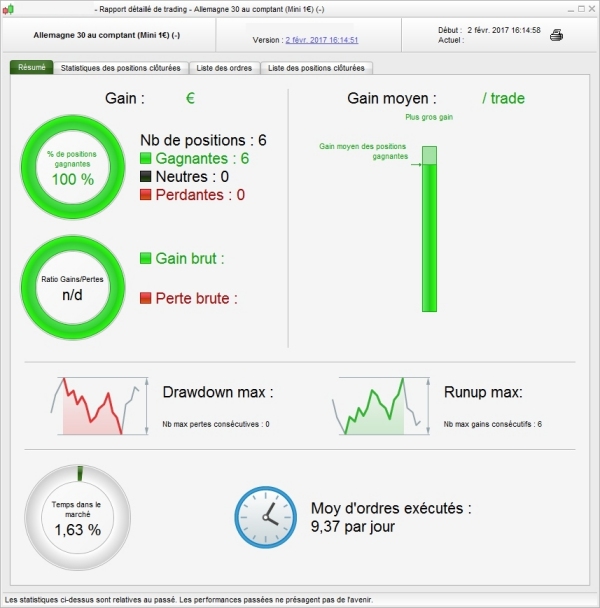600x608 pixels.
Task: Click the 'Nb de positions : 6' text
Action: [x=203, y=140]
